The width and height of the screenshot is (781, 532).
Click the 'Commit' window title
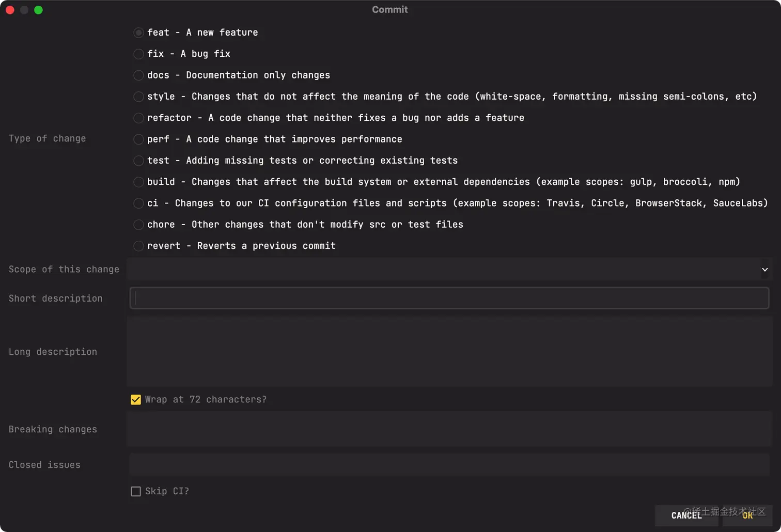pos(390,10)
